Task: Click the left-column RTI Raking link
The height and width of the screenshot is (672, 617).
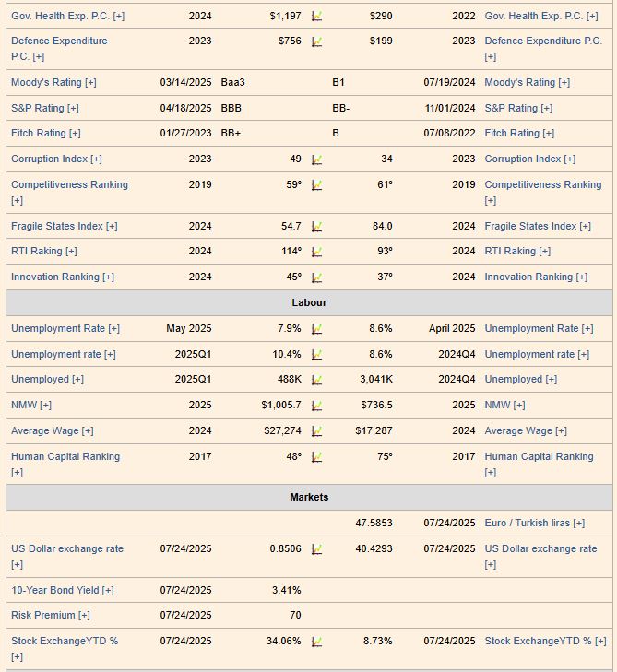Action: click(x=43, y=252)
